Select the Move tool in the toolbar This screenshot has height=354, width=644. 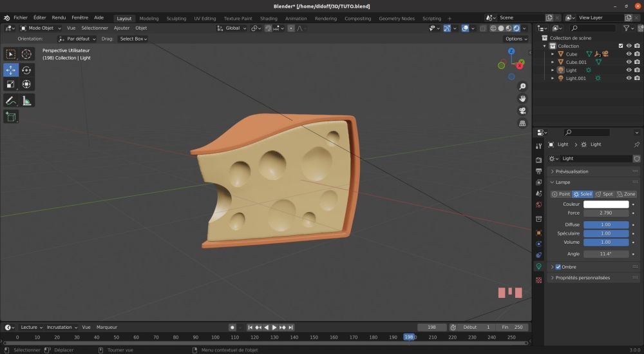click(x=11, y=70)
